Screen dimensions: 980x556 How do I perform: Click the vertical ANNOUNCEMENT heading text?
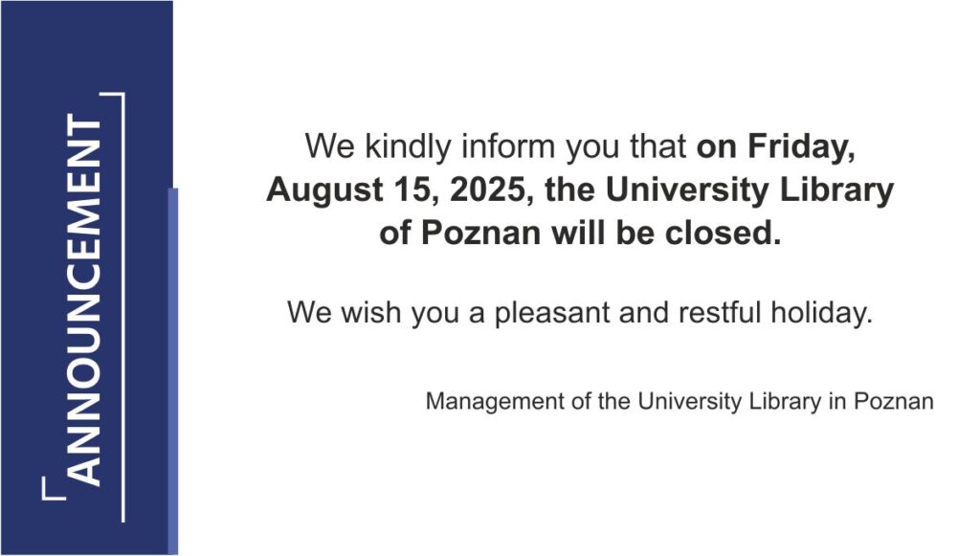tap(84, 300)
